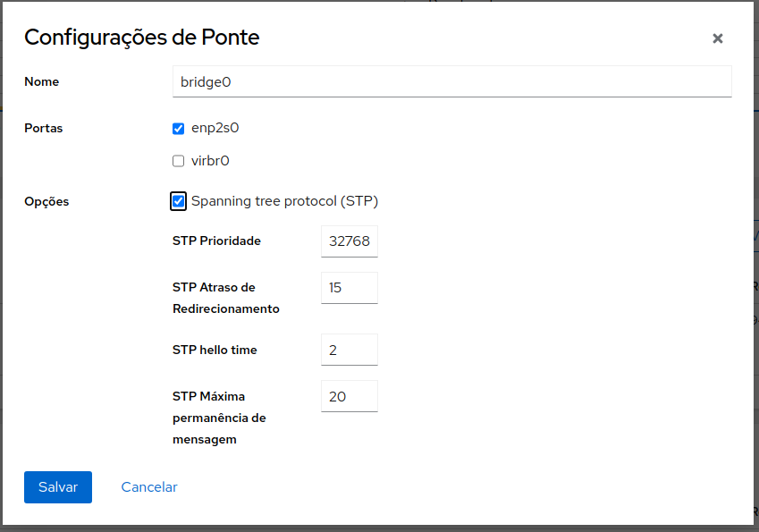Disable the Spanning tree protocol checkbox
This screenshot has width=759, height=532.
pyautogui.click(x=179, y=201)
